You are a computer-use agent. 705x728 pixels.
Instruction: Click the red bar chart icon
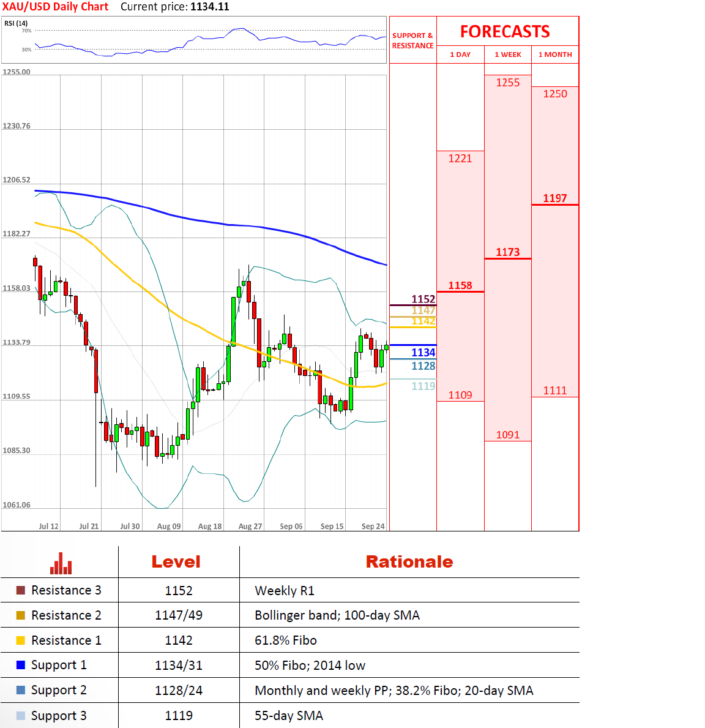coord(61,563)
